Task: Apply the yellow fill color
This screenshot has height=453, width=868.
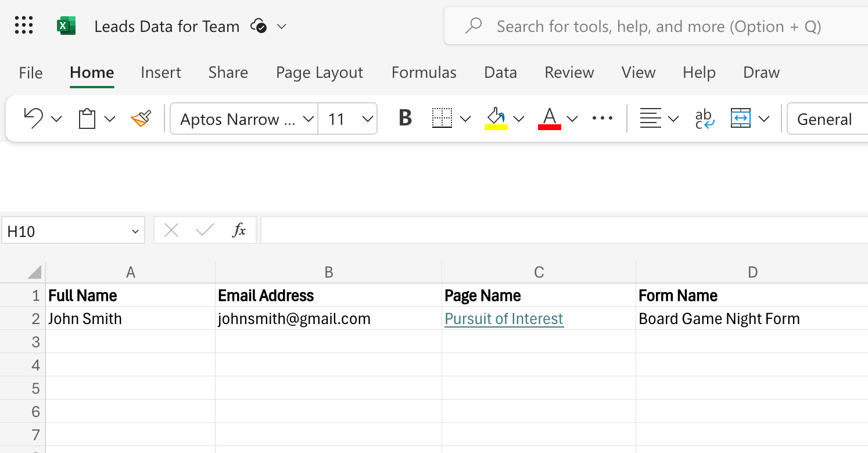Action: [x=496, y=118]
